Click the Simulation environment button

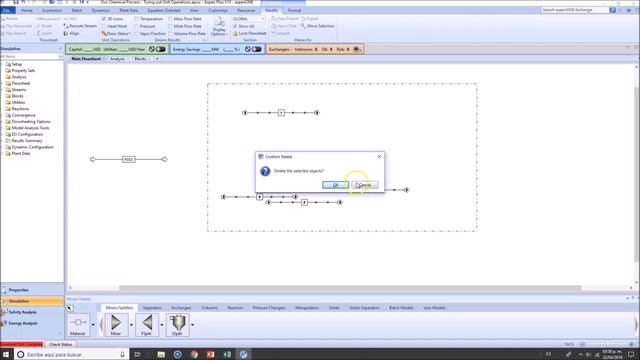(x=32, y=301)
